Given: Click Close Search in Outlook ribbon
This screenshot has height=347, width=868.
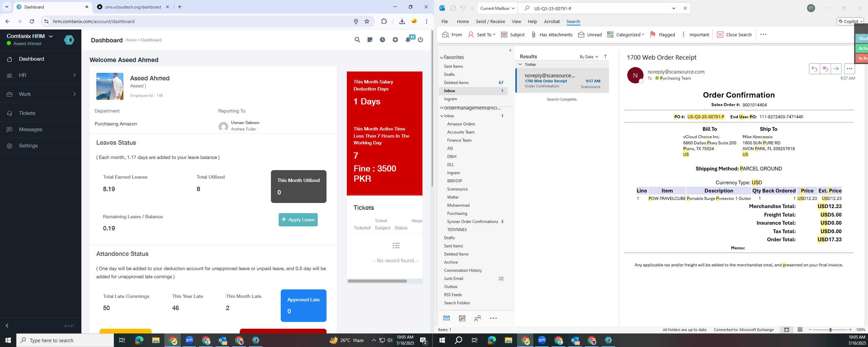Looking at the screenshot, I should 734,35.
